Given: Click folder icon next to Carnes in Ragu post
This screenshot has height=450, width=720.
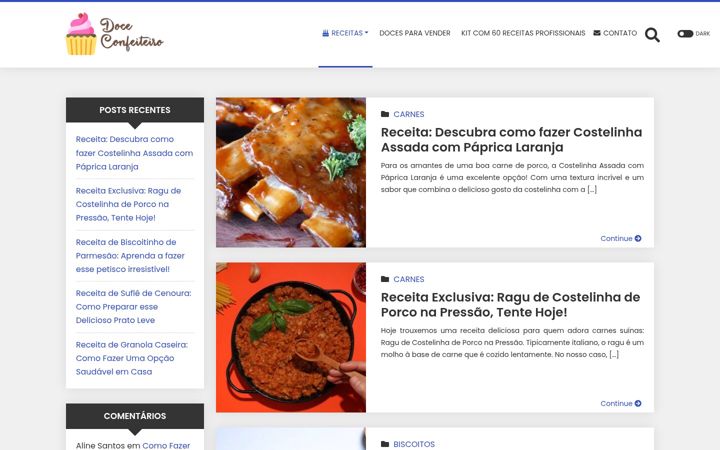Looking at the screenshot, I should tap(385, 279).
